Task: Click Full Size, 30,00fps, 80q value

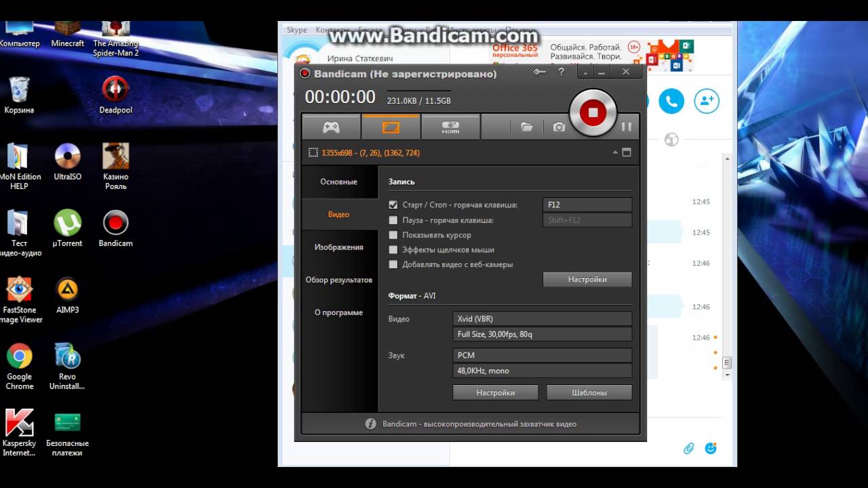Action: click(542, 334)
